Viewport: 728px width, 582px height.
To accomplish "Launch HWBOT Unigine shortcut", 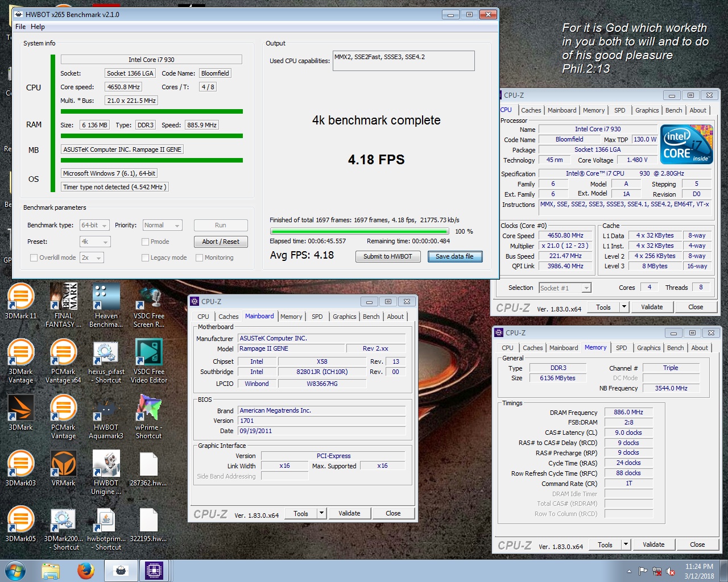I will tap(106, 472).
